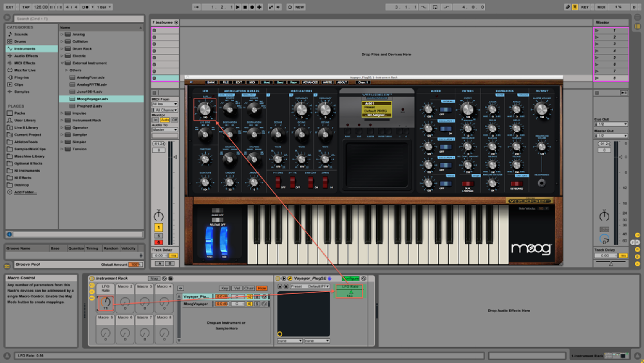Click the yellow track activator button
Screen dimensions: 644x363
click(x=158, y=228)
